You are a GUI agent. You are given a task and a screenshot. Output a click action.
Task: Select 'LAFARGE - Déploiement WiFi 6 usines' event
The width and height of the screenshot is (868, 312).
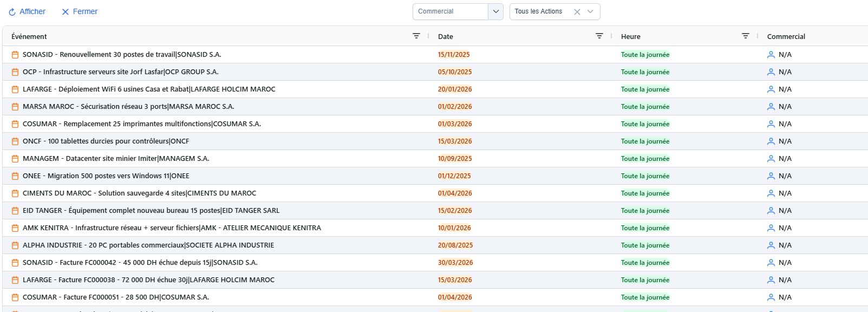[x=149, y=89]
